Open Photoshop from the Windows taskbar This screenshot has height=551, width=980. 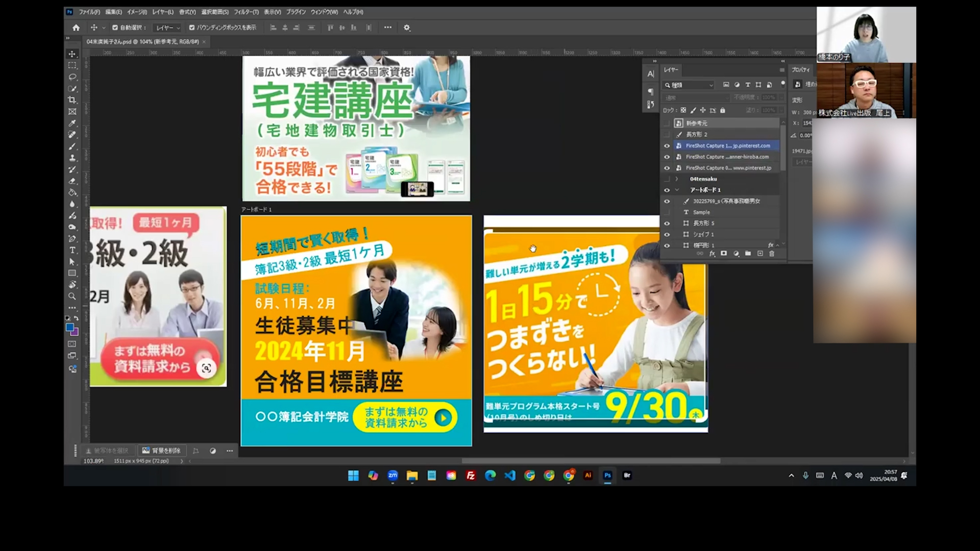pyautogui.click(x=607, y=475)
